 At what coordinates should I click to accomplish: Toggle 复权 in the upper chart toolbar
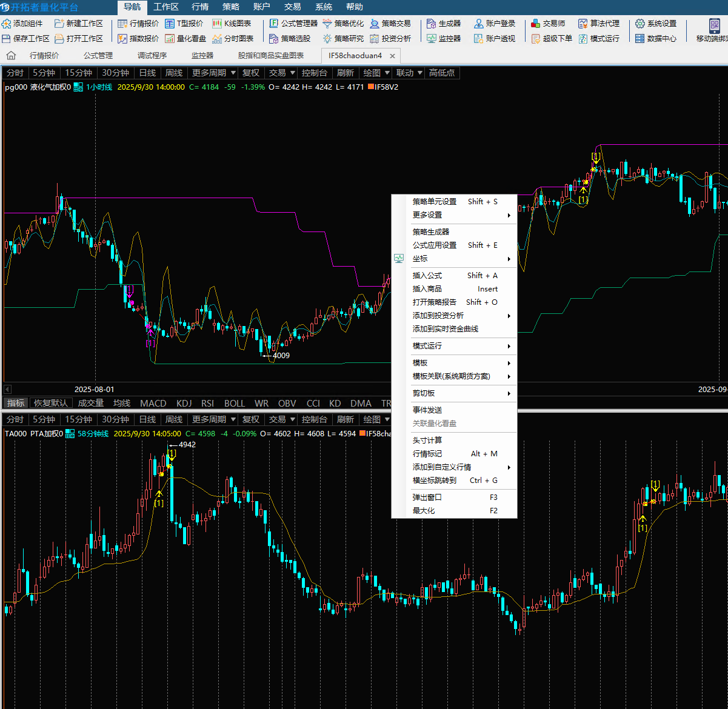250,73
